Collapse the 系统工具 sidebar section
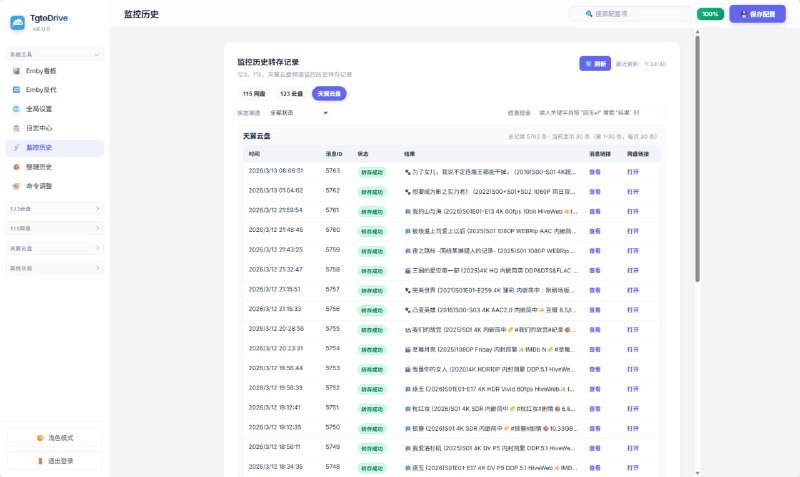The image size is (800, 477). point(55,54)
